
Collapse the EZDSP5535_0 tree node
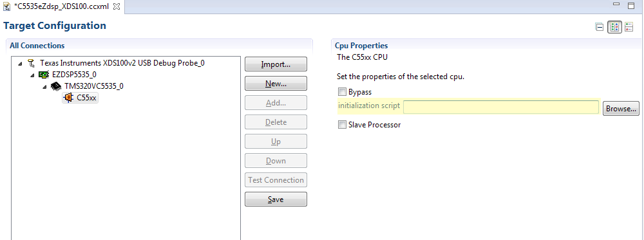33,75
